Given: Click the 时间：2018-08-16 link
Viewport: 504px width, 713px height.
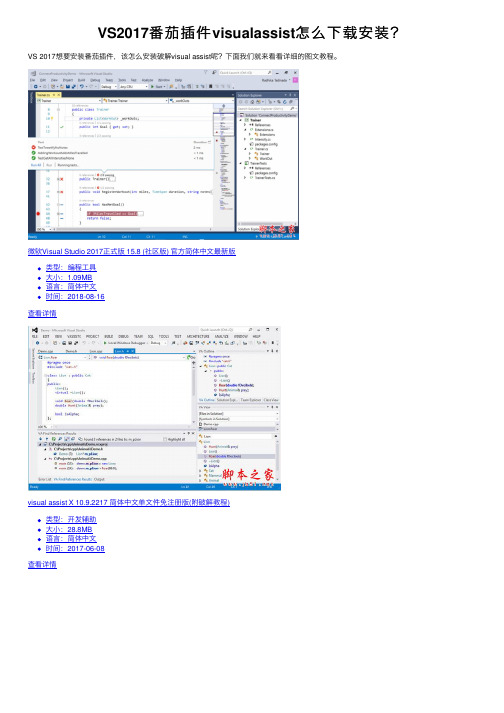Looking at the screenshot, I should (x=75, y=297).
